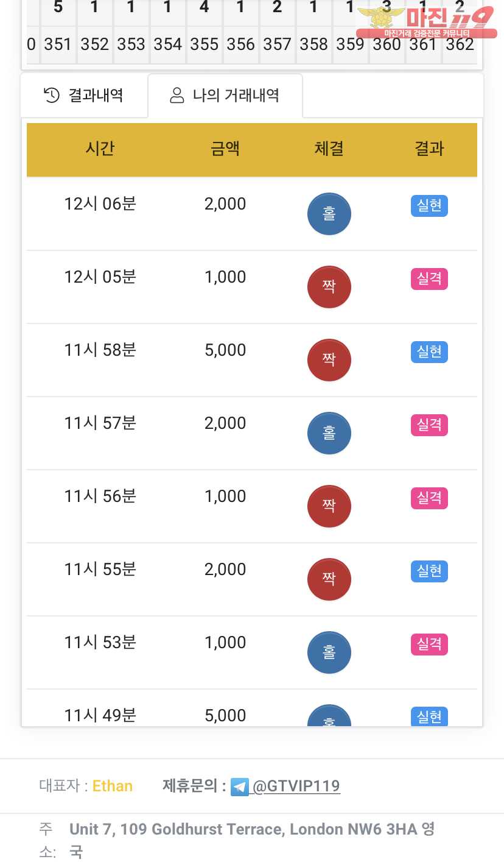The width and height of the screenshot is (504, 862).
Task: Click the 금액 column header
Action: coord(225,149)
